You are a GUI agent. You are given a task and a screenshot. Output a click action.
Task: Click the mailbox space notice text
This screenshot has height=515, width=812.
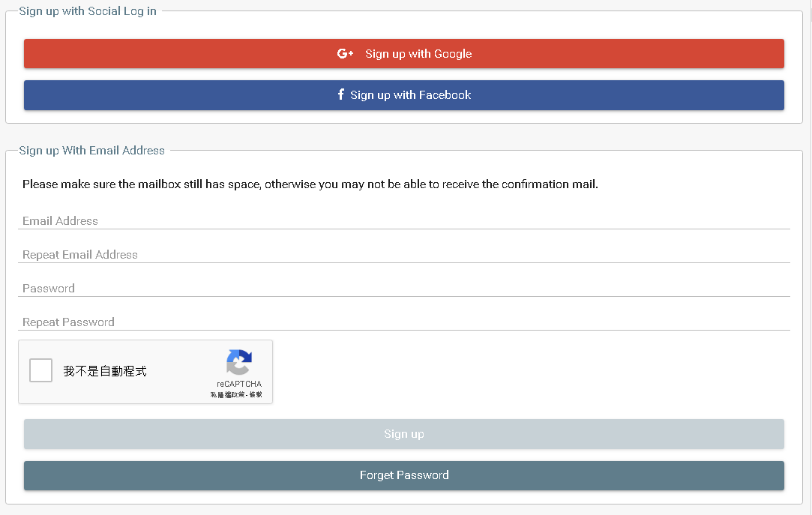point(310,184)
